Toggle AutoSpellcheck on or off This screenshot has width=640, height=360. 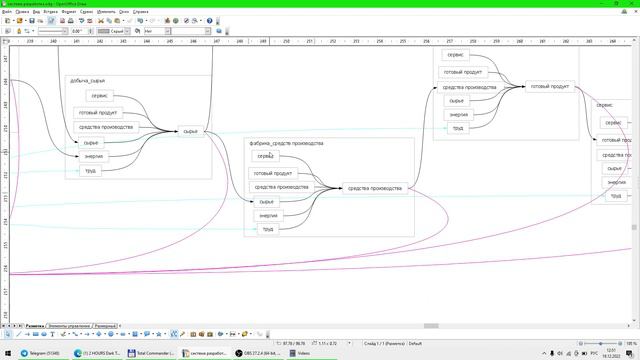click(x=90, y=21)
